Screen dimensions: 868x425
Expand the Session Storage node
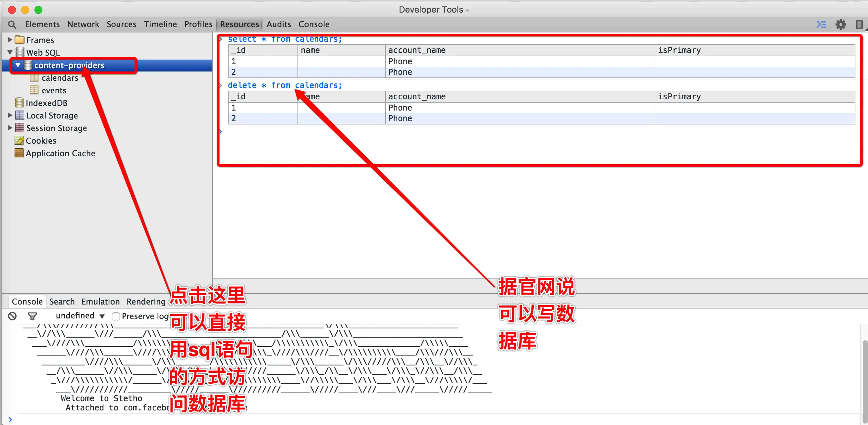(x=10, y=128)
